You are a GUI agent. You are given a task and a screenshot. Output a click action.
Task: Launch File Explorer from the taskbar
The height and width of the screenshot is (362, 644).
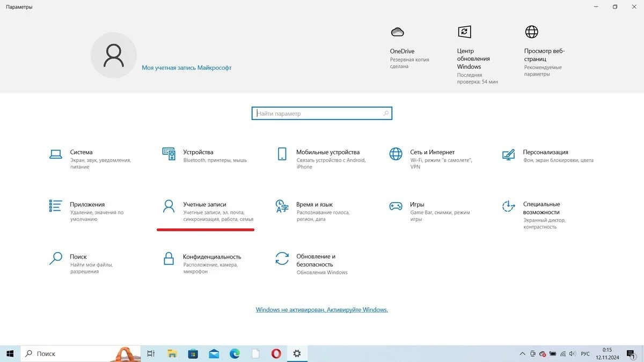click(172, 353)
